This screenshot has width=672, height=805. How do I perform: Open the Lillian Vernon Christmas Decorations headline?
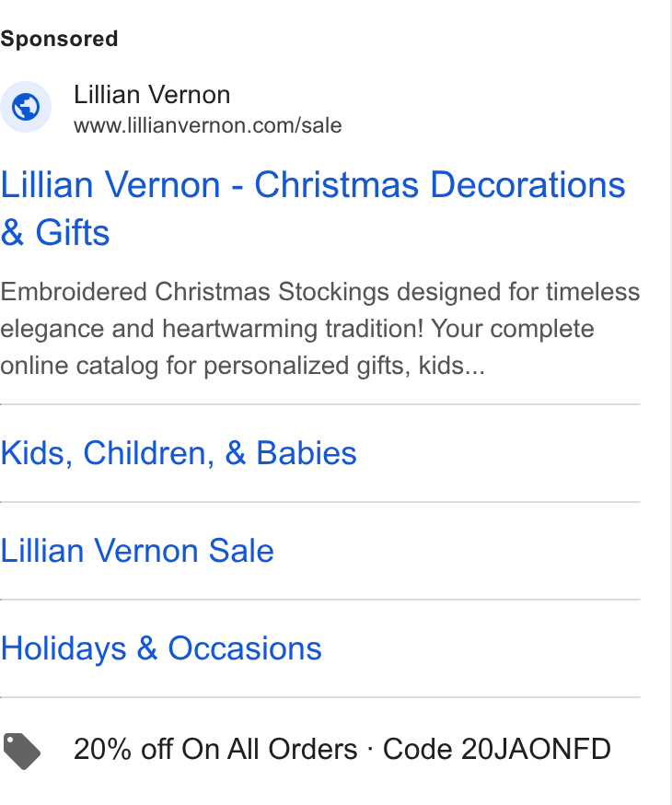[x=313, y=208]
